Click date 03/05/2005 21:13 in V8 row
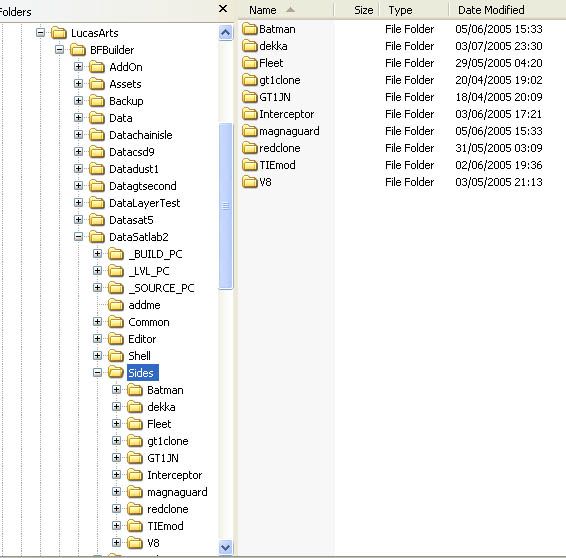Screen dimensions: 566x558 [499, 182]
